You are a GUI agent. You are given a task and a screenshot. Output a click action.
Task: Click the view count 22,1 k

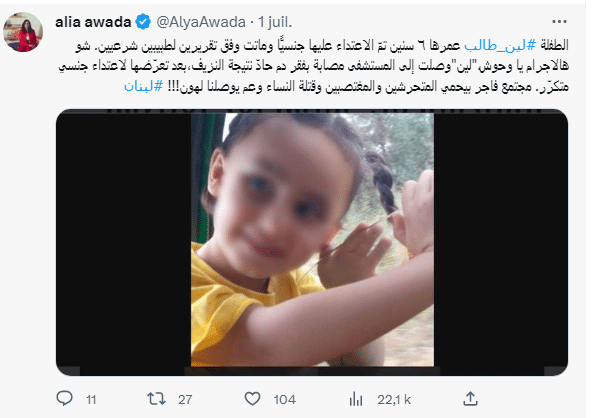pos(394,399)
